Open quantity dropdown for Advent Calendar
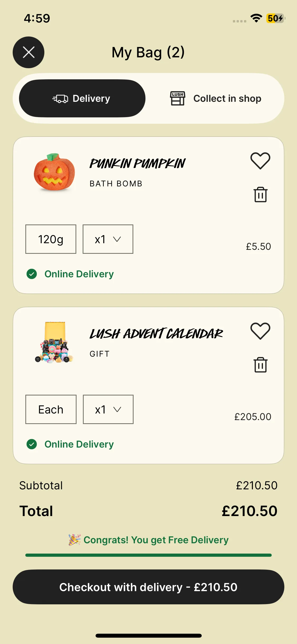Screen dimensions: 297x644 click(x=108, y=409)
